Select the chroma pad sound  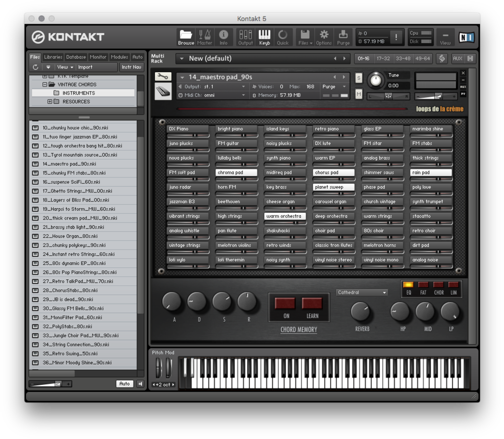(x=236, y=172)
